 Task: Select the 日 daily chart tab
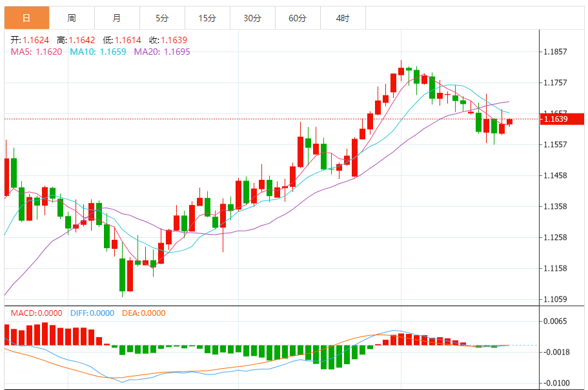[x=26, y=17]
